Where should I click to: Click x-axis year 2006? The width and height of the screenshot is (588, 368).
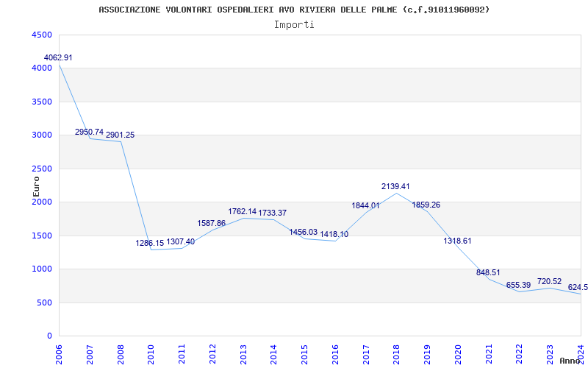(59, 354)
